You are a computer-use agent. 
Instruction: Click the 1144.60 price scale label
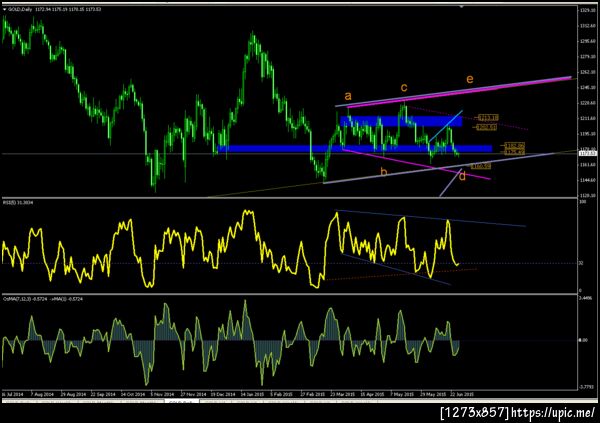click(x=588, y=180)
